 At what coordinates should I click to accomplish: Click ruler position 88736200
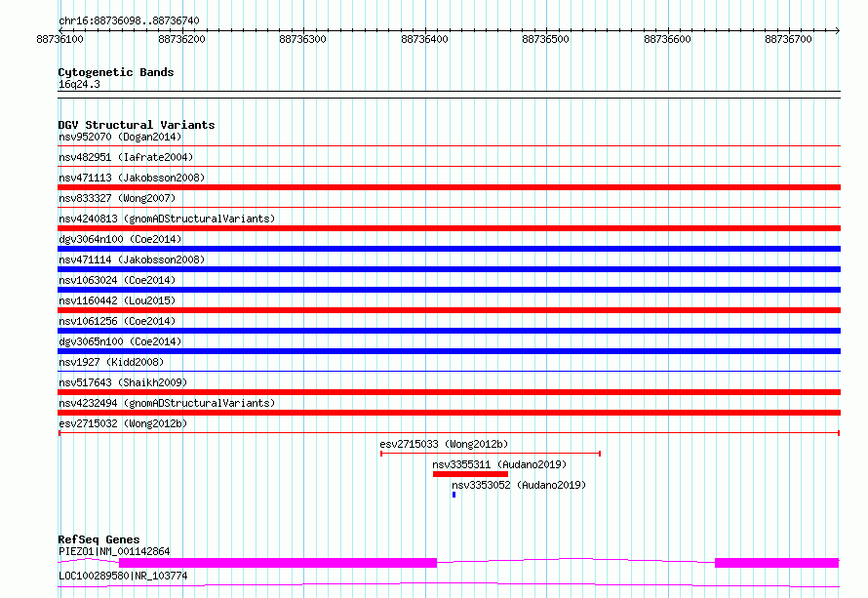coord(181,39)
